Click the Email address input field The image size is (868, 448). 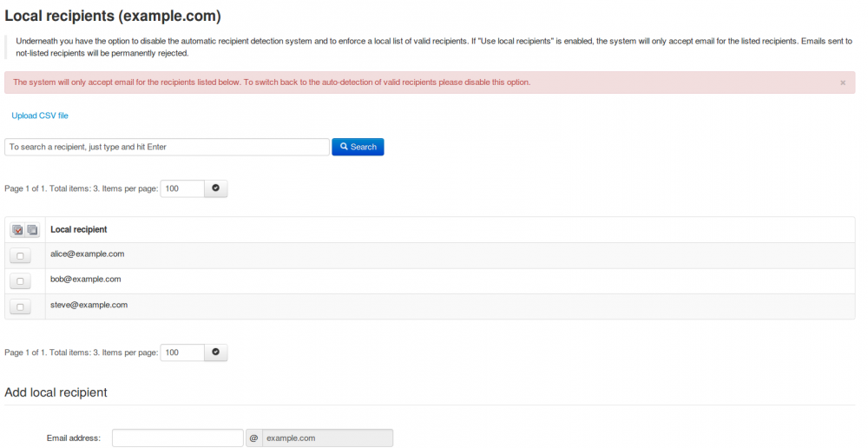click(x=177, y=438)
